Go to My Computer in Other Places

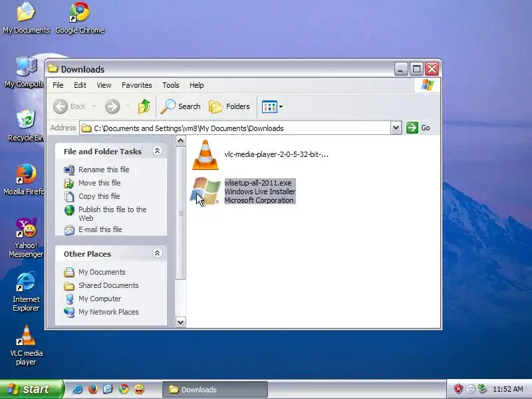[x=100, y=299]
